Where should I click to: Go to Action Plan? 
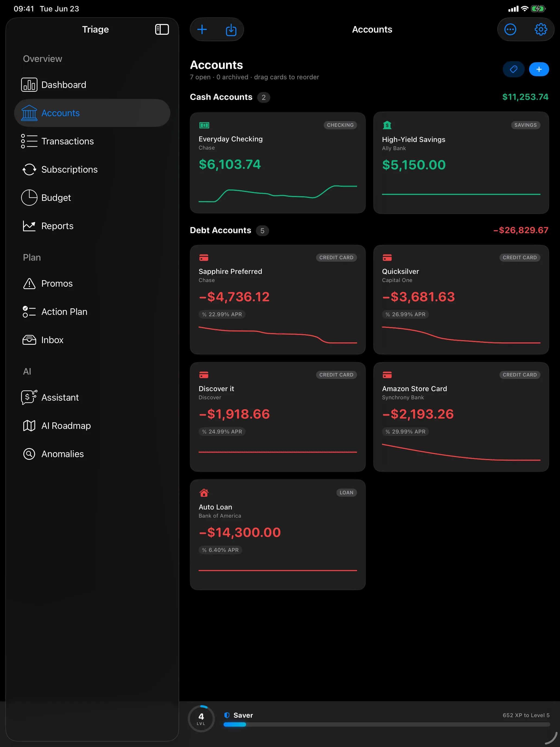point(92,312)
